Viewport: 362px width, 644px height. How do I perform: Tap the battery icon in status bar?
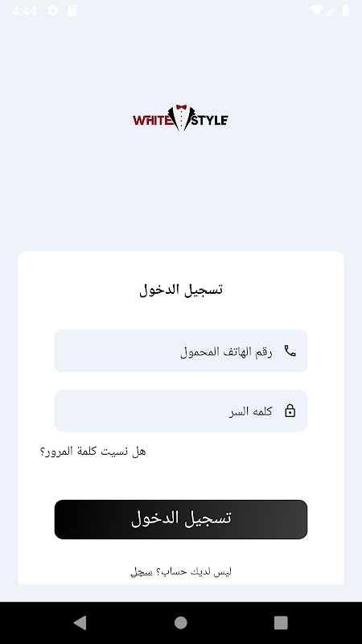(346, 10)
